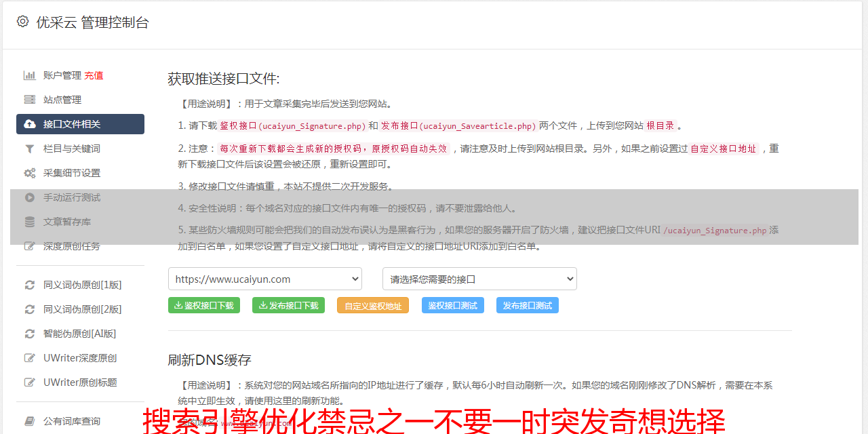868x434 pixels.
Task: Select 接口文件相关 menu item
Action: point(80,124)
